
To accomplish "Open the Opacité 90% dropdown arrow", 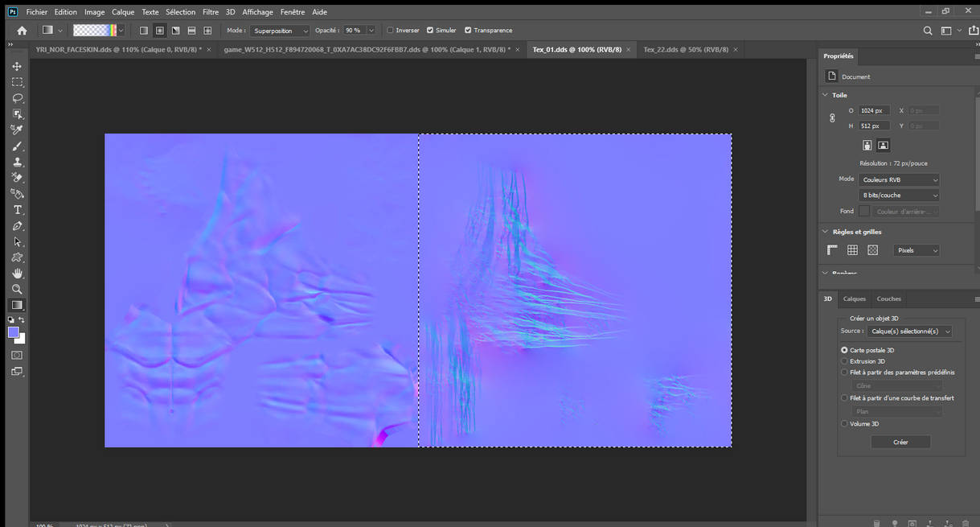I will pyautogui.click(x=371, y=31).
